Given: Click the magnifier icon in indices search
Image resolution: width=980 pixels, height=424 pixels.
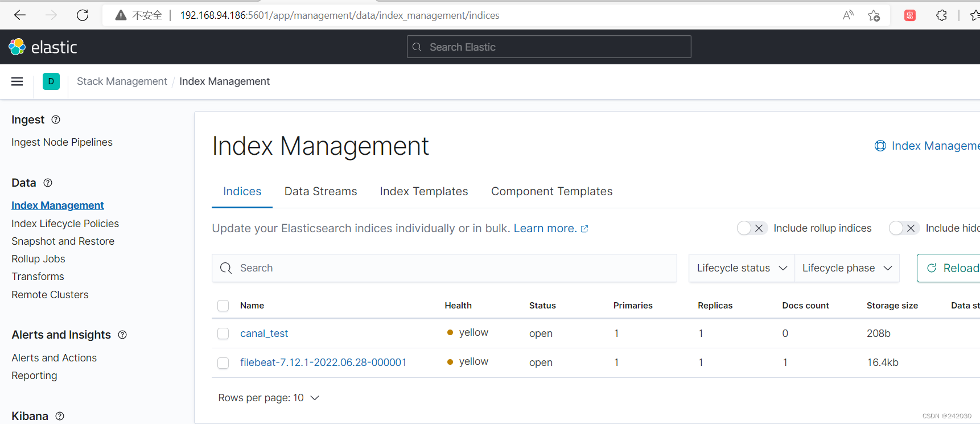Looking at the screenshot, I should (226, 268).
